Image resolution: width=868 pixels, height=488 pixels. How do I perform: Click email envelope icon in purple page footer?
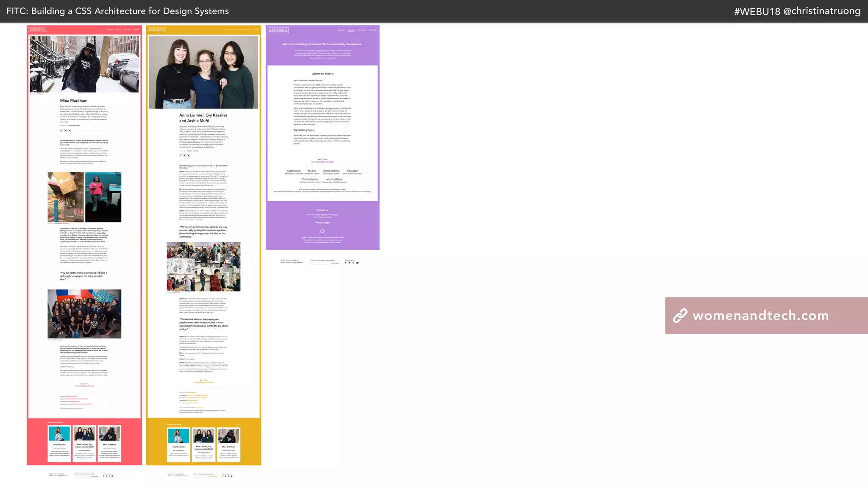coord(357,263)
